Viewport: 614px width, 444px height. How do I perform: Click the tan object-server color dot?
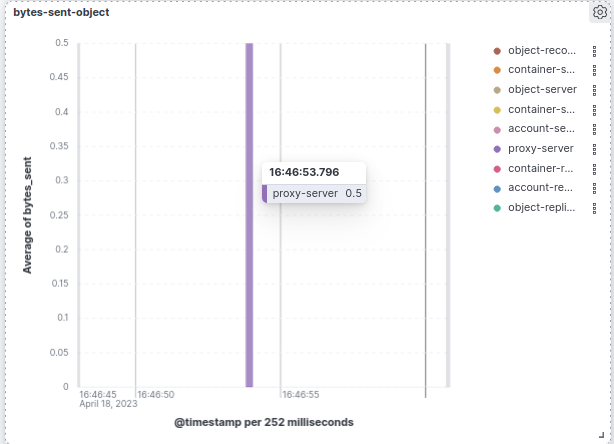(x=497, y=89)
